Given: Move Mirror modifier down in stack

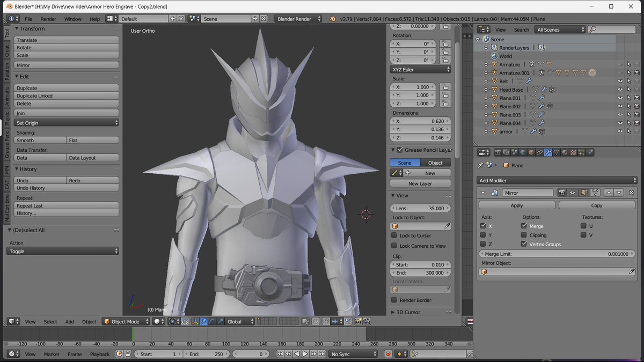Looking at the screenshot, I should coord(619,193).
